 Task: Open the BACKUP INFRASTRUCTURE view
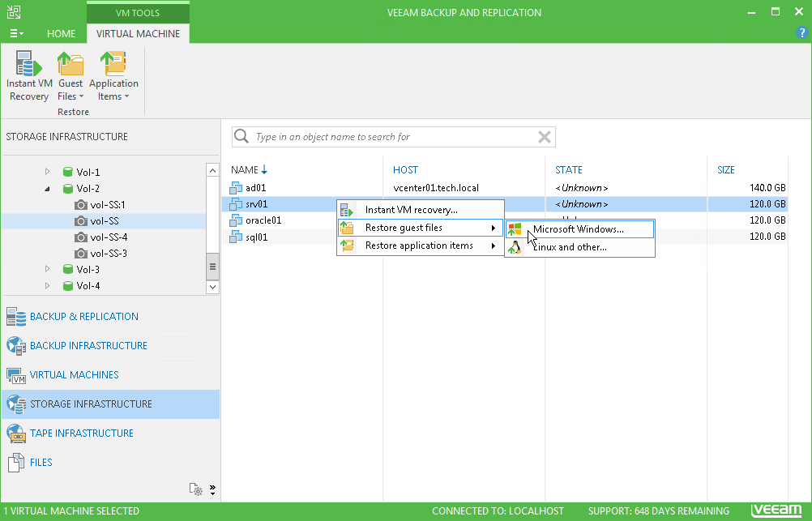(110, 345)
